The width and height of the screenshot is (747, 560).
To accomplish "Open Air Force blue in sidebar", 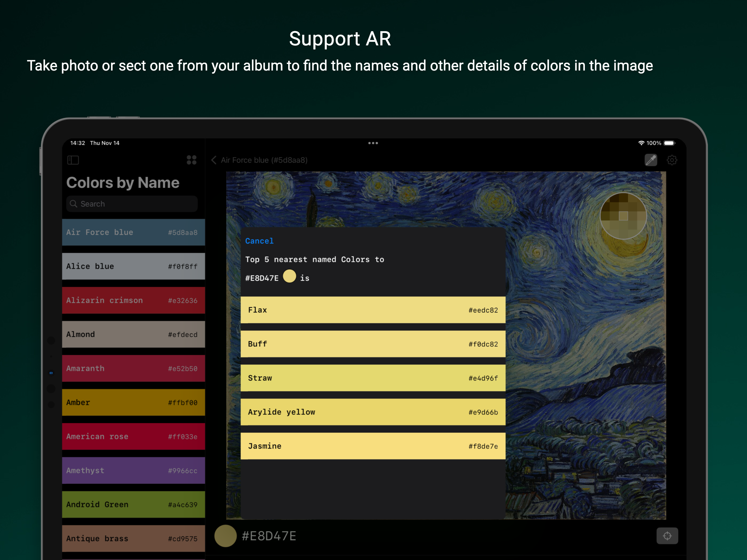I will pos(133,232).
